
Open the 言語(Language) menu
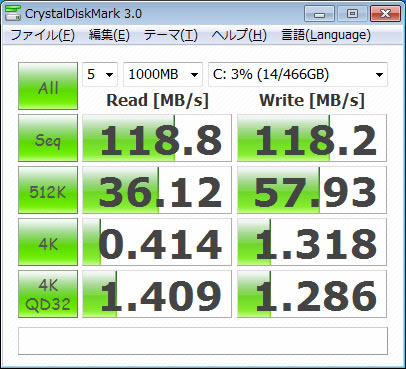326,35
